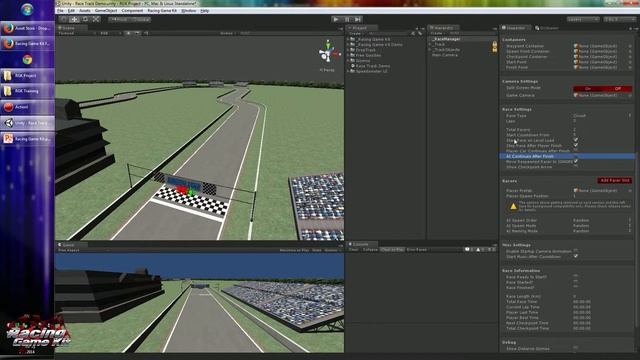Open the AI Spawn Mode dropdown

coord(602,226)
